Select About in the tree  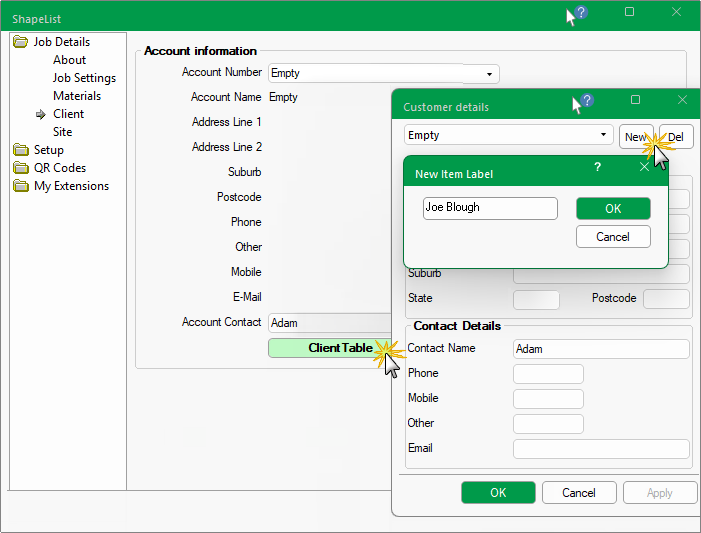tap(69, 60)
